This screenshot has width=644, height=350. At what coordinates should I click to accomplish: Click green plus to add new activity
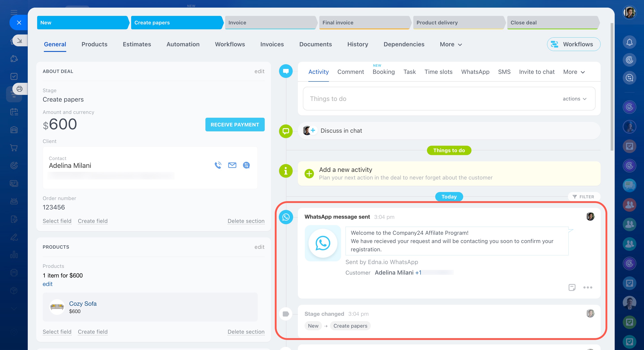309,173
